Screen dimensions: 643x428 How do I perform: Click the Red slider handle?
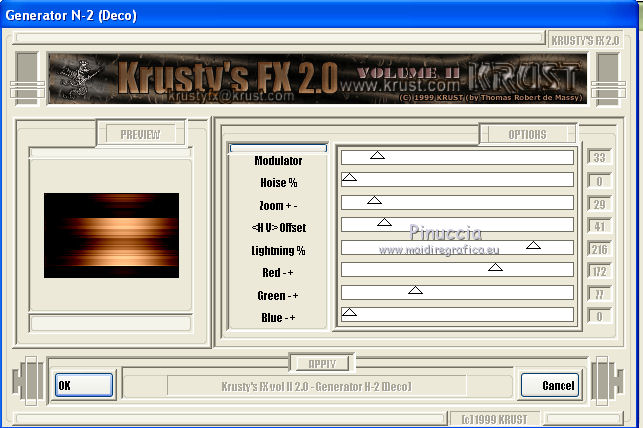click(495, 267)
